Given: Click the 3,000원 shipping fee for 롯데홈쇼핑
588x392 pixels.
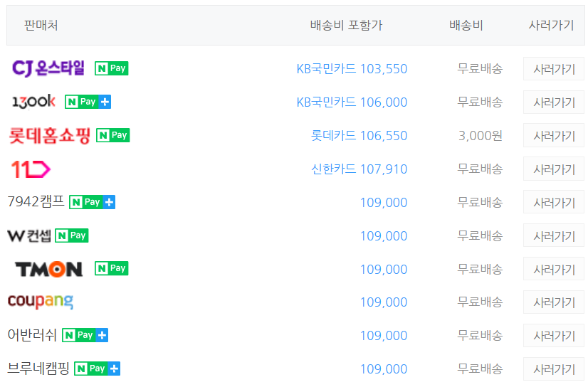Looking at the screenshot, I should (x=481, y=136).
